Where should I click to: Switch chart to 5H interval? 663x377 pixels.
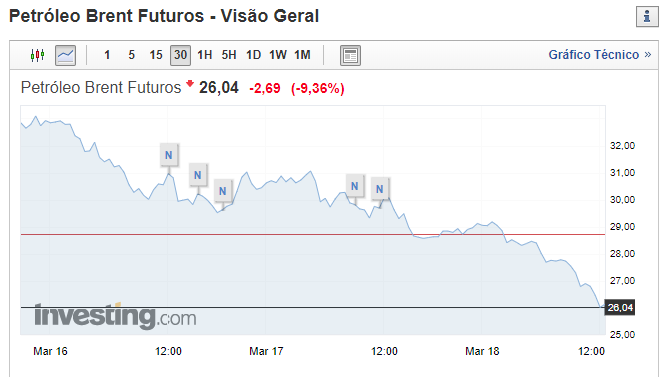point(229,55)
